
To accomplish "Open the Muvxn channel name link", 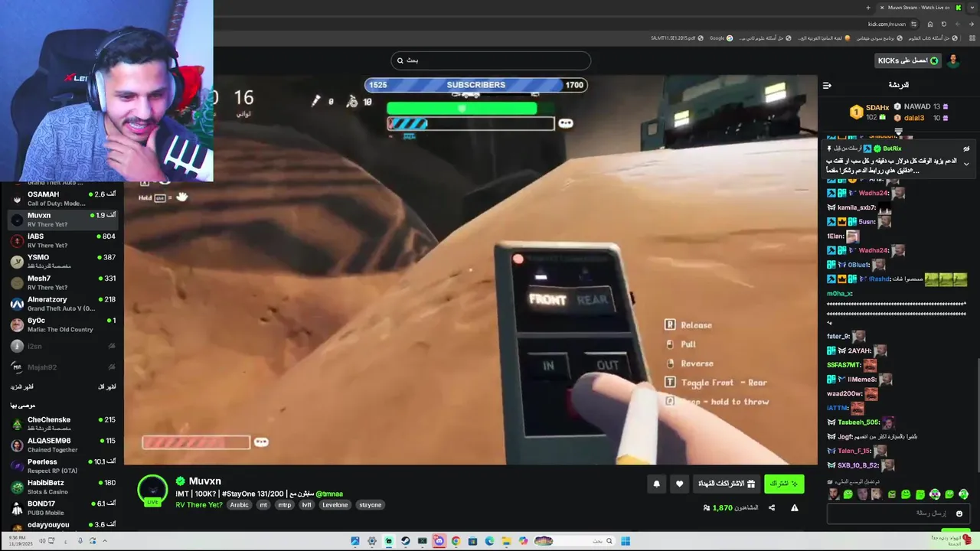I will 204,481.
